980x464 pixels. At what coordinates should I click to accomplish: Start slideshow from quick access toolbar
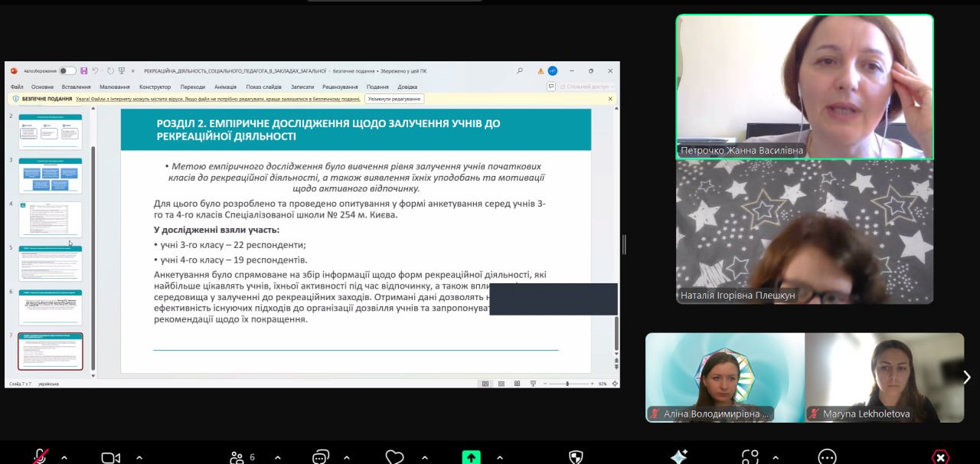(122, 70)
